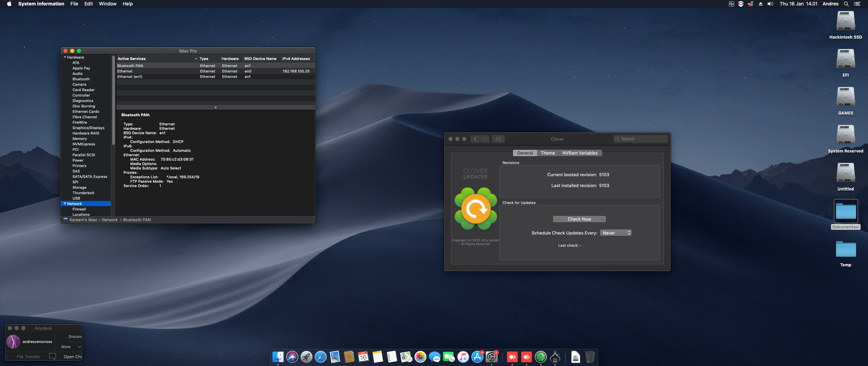Open the Window menu
The width and height of the screenshot is (868, 366).
107,4
